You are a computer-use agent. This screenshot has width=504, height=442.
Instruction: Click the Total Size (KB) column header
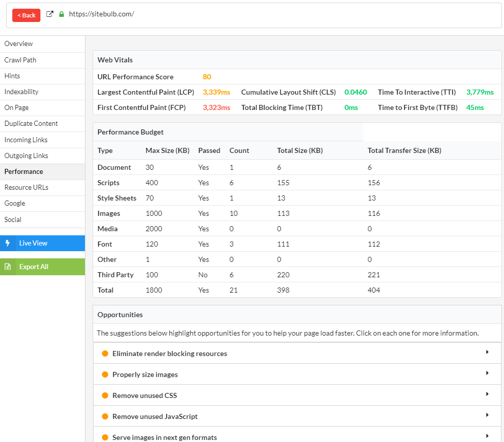[x=300, y=150]
